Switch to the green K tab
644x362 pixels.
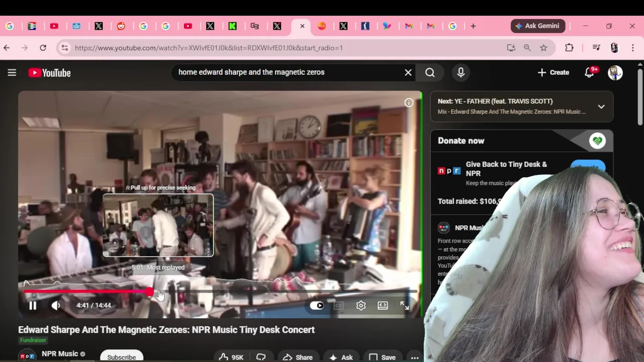(232, 26)
